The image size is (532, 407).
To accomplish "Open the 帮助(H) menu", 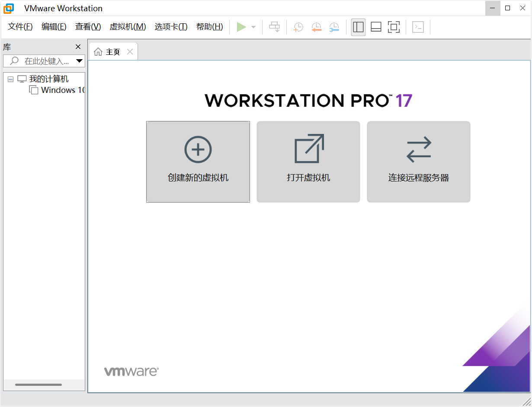I will (x=210, y=27).
